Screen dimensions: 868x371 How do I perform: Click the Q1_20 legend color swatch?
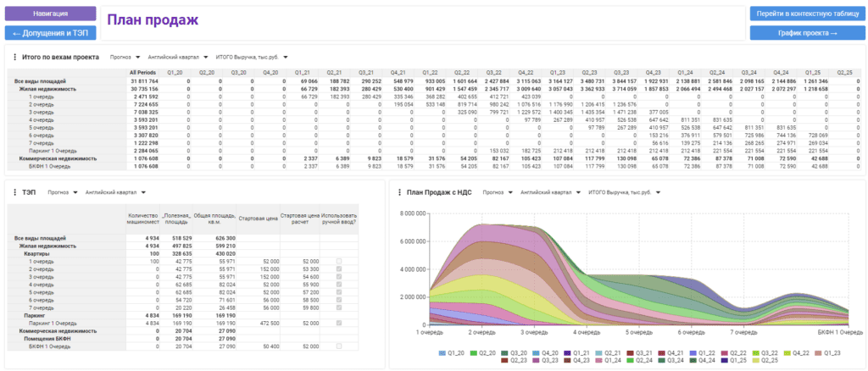click(x=443, y=352)
